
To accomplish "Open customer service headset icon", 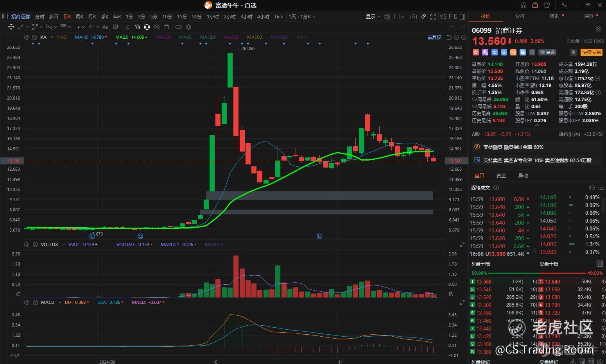I will (x=523, y=5).
